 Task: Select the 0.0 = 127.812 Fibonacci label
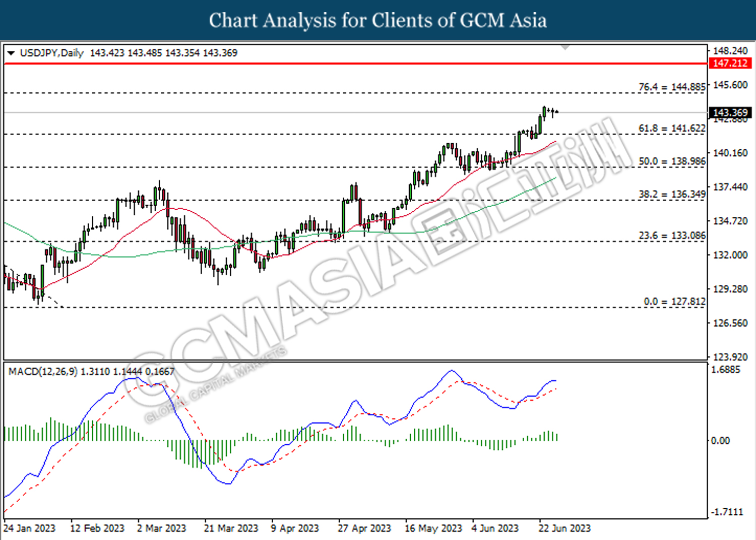pos(674,302)
